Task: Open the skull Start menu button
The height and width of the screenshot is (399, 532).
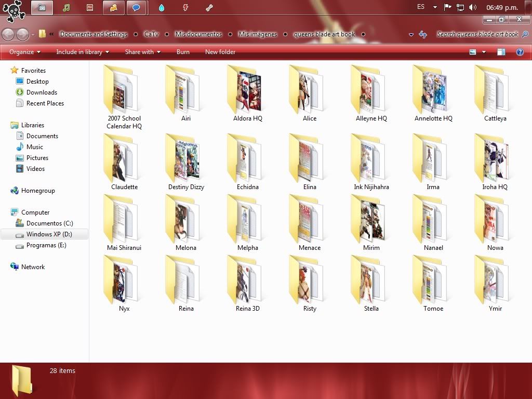Action: [x=14, y=11]
